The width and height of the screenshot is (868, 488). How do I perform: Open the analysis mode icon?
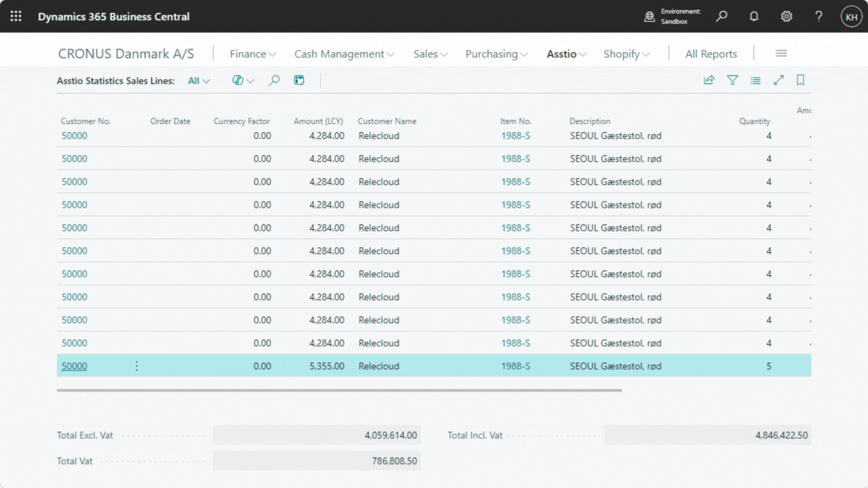click(299, 80)
